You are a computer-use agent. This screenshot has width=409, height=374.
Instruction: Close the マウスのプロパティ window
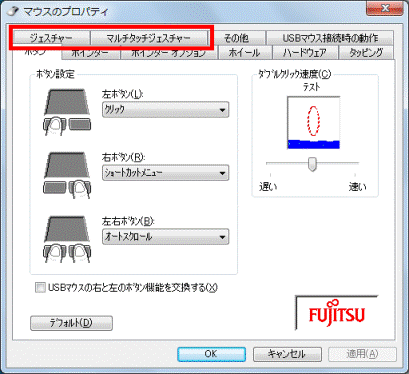tap(384, 9)
